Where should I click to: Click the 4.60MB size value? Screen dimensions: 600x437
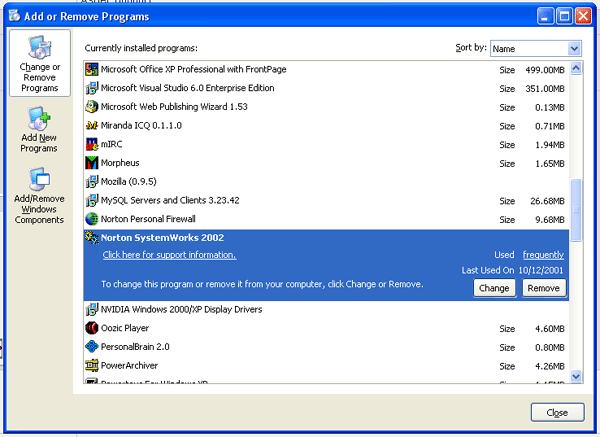(549, 329)
